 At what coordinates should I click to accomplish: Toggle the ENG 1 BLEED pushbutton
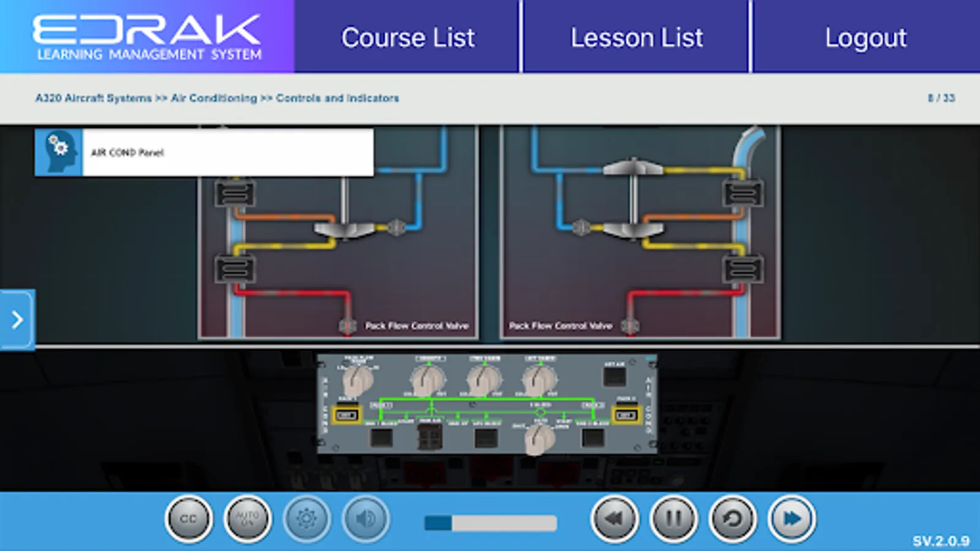(x=381, y=438)
